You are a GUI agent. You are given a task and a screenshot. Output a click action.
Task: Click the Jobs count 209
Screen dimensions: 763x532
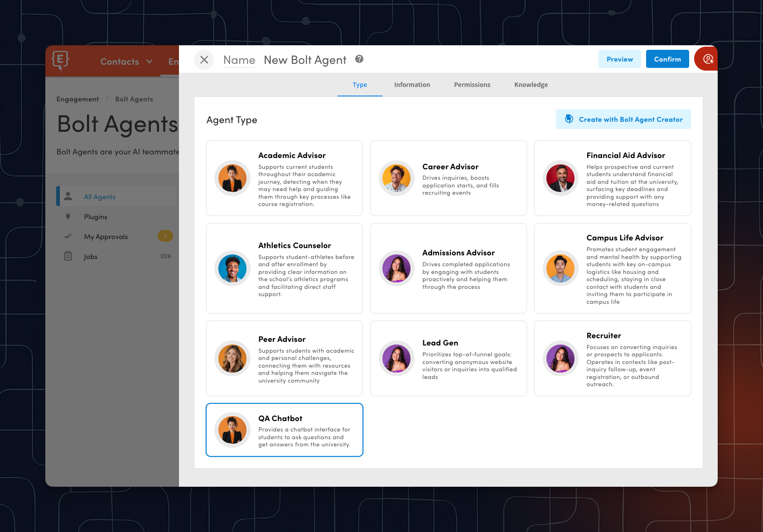(165, 256)
